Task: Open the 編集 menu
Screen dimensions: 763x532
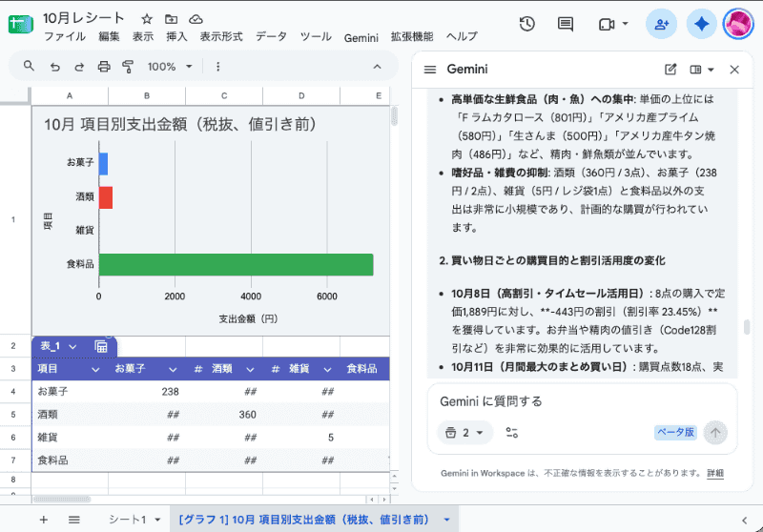Action: coord(109,36)
